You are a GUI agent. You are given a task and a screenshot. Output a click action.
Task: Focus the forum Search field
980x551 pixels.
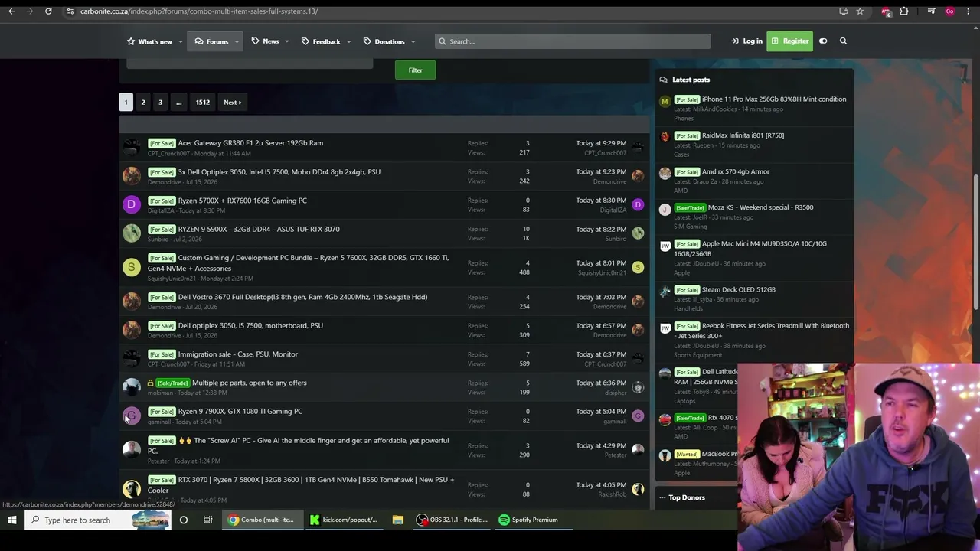pos(573,41)
